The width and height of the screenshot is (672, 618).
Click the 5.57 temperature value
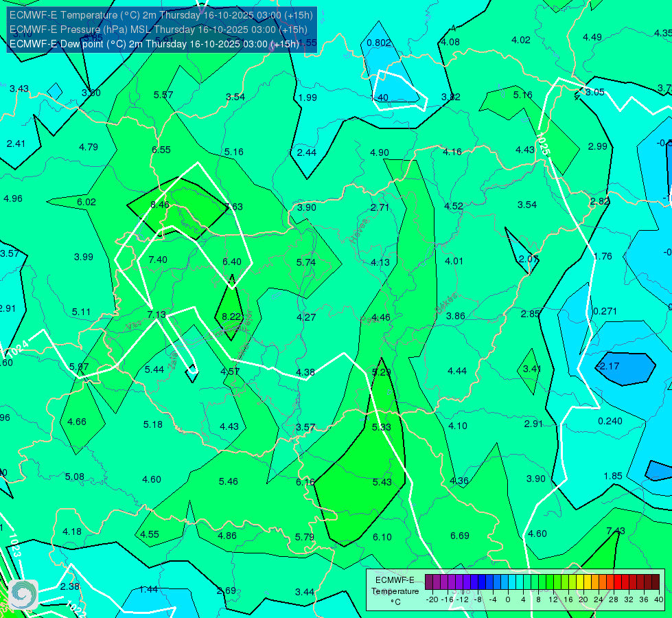coord(163,95)
